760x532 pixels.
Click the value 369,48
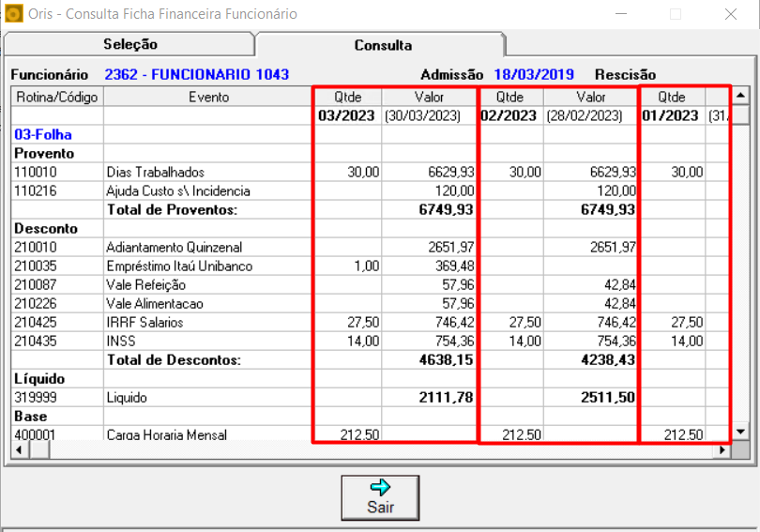pos(454,266)
